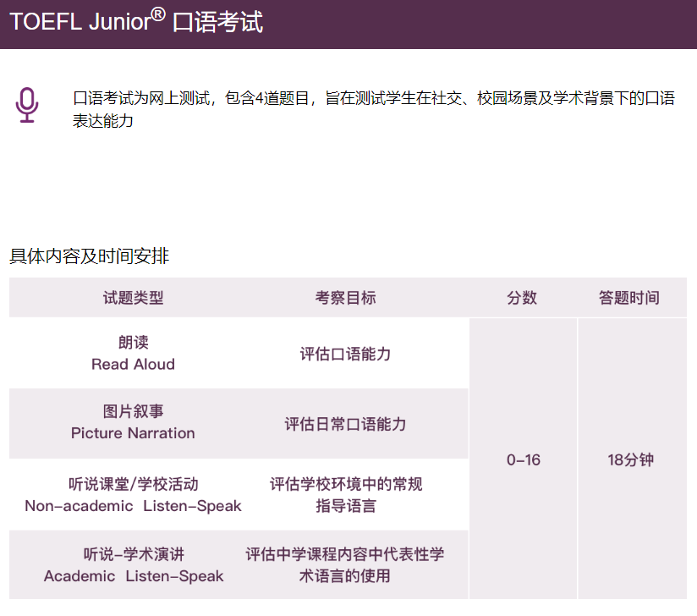Select the Non-academic Listen-Speak cell
This screenshot has width=697, height=616.
pos(133,495)
